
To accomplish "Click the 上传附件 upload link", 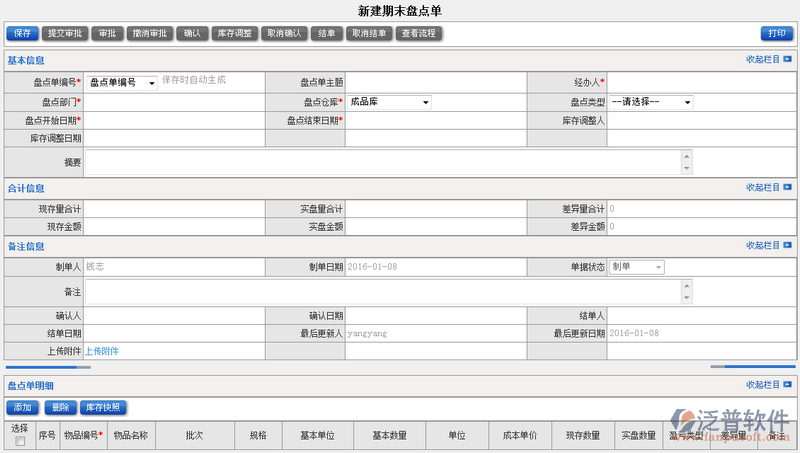I will click(102, 351).
